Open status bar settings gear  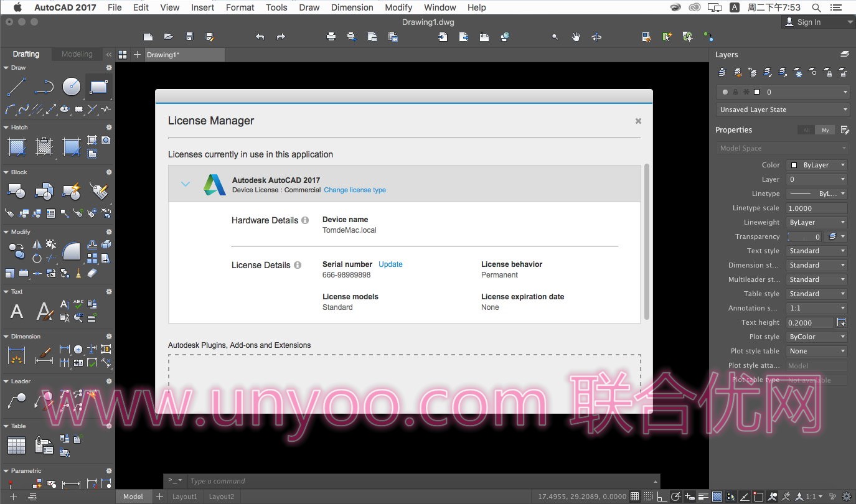click(x=846, y=497)
